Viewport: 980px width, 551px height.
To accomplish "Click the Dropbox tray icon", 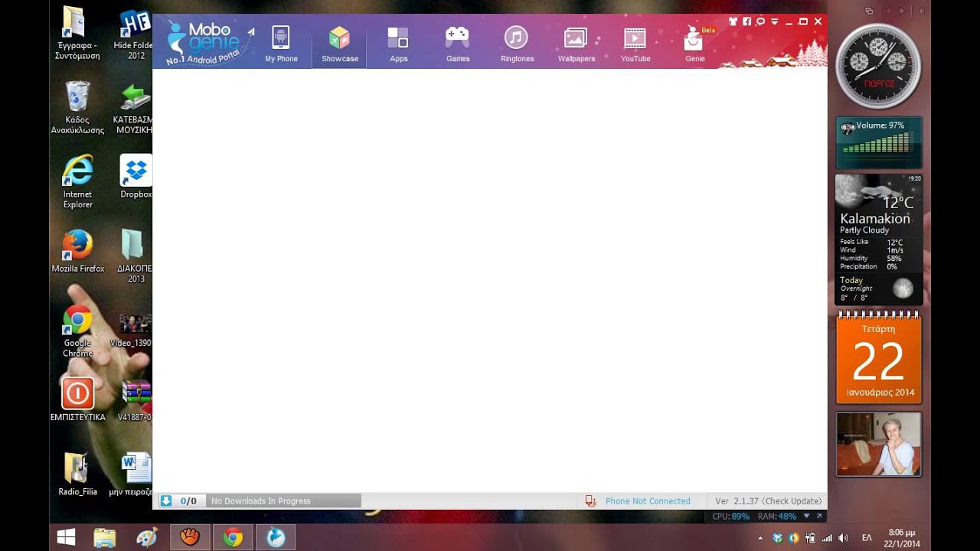I will tap(777, 538).
